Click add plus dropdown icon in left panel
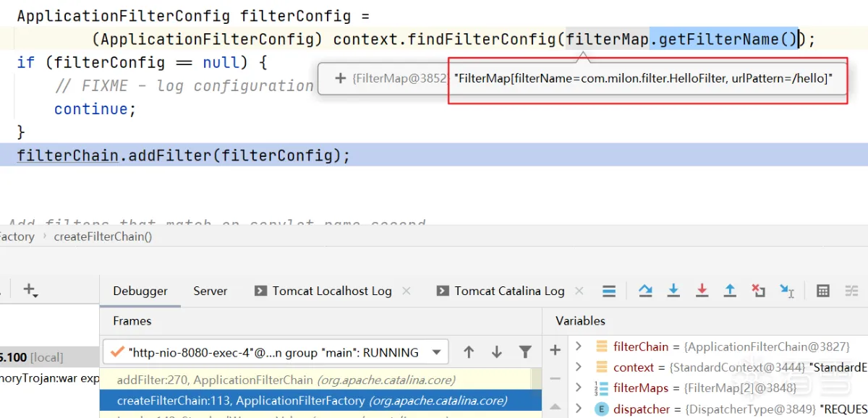868x418 pixels. [30, 290]
